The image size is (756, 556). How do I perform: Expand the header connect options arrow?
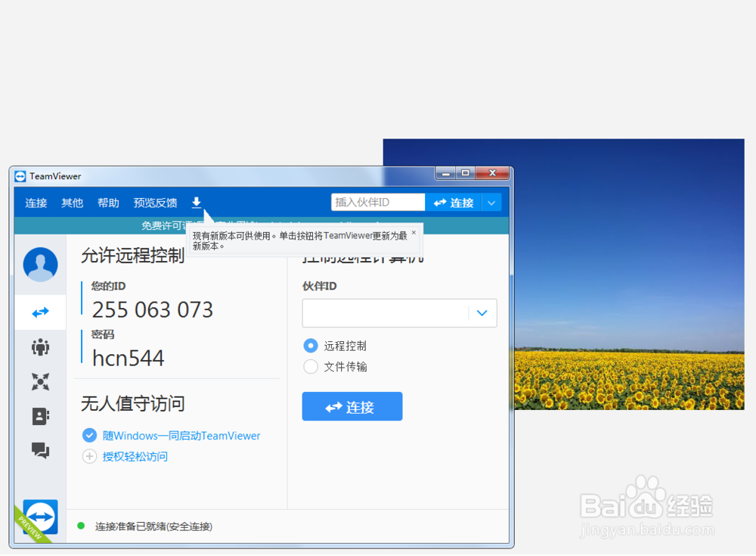click(x=491, y=203)
